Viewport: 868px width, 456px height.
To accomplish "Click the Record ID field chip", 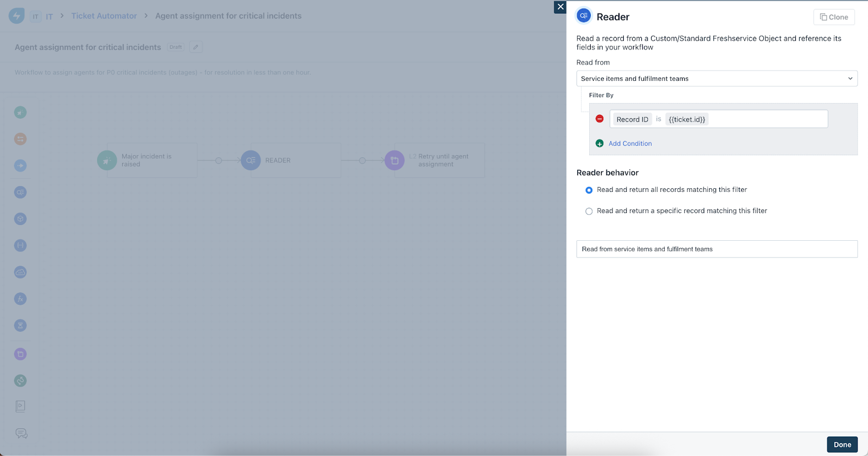I will tap(632, 119).
